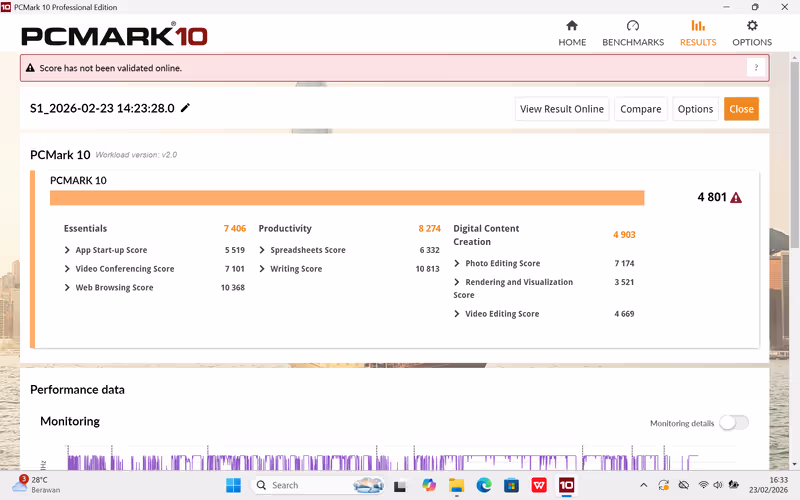
Task: Click the orange PCMark 10 score bar
Action: click(x=346, y=198)
